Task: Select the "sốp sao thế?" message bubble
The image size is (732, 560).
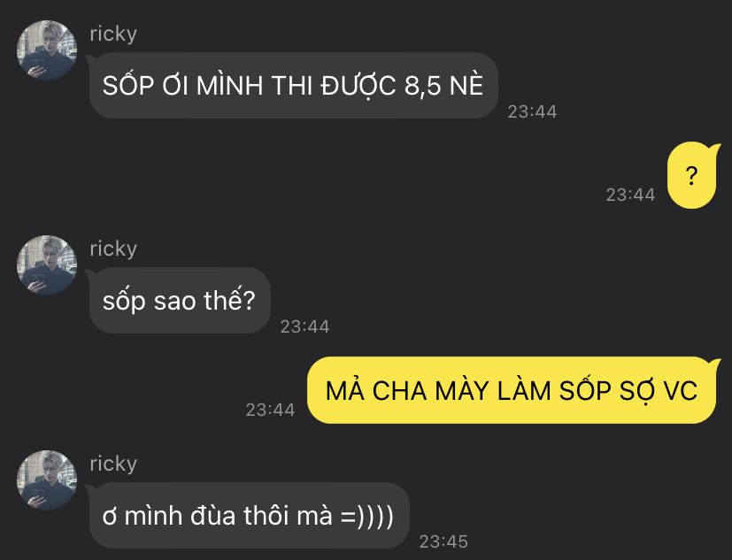Action: coord(181,301)
